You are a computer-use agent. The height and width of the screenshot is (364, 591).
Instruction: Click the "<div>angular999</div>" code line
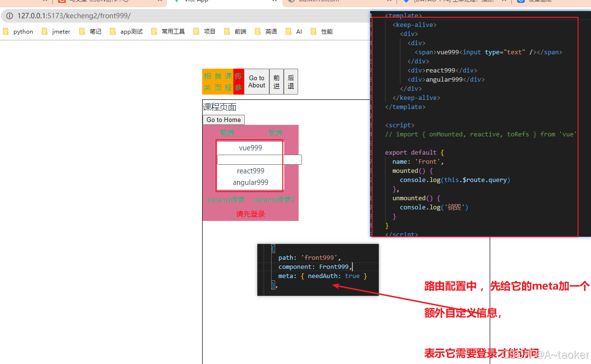(446, 79)
